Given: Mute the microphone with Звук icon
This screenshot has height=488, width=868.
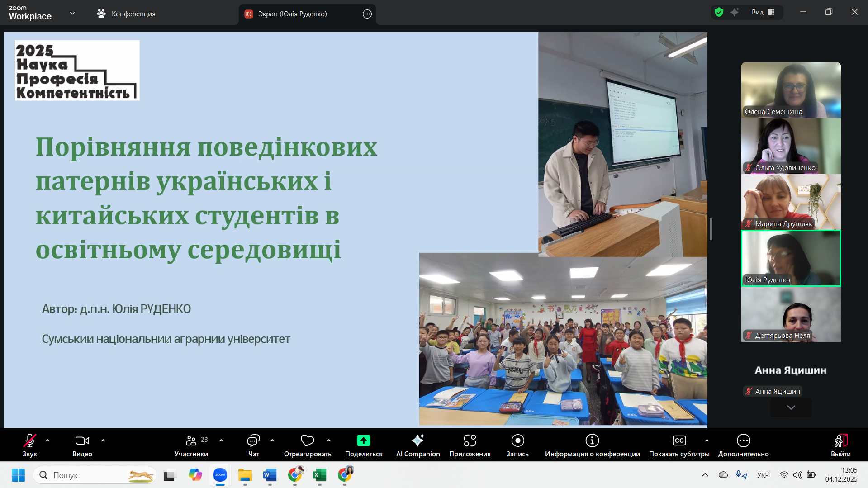Looking at the screenshot, I should [x=29, y=445].
